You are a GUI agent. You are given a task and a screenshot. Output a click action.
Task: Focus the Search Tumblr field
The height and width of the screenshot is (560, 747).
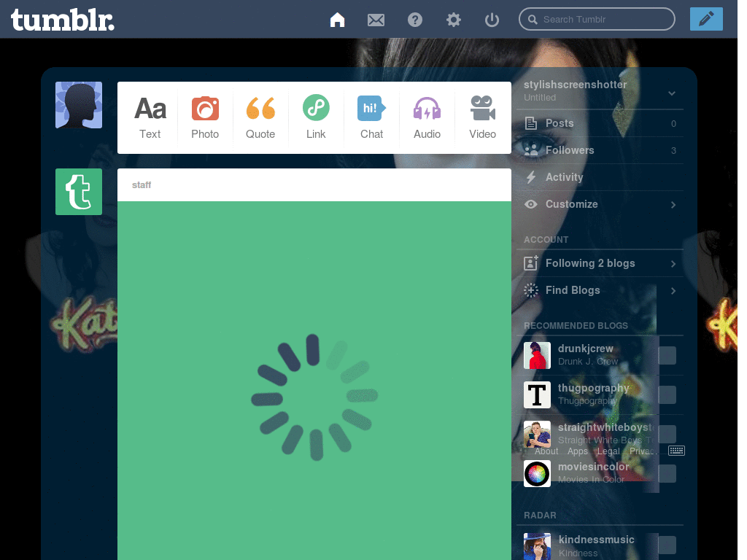coord(597,19)
